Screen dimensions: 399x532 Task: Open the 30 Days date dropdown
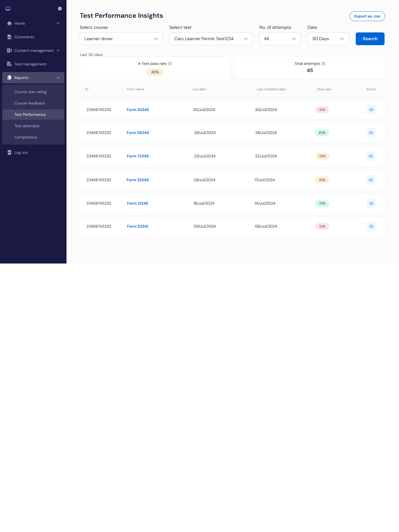(328, 39)
